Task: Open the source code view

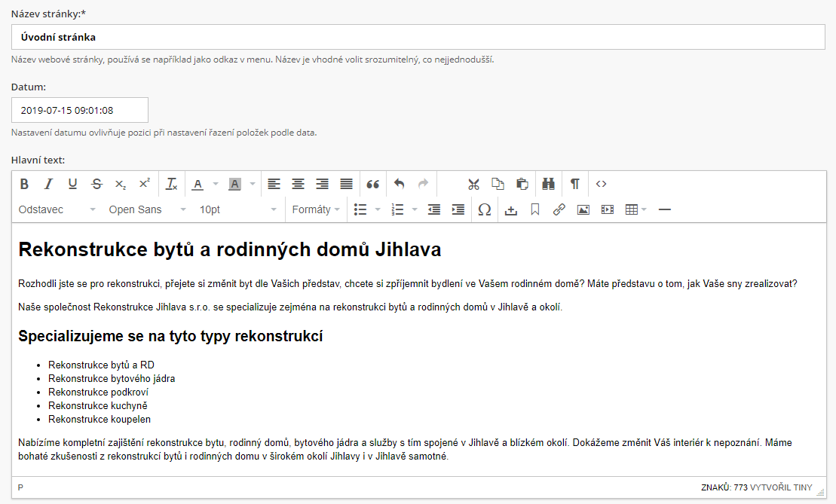Action: click(601, 184)
